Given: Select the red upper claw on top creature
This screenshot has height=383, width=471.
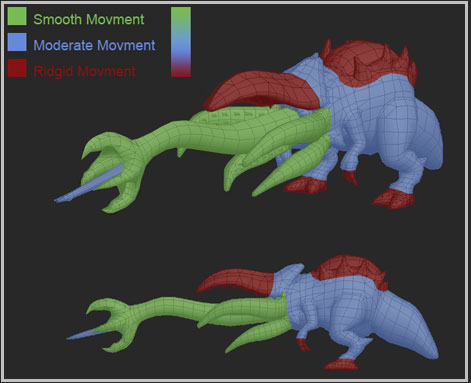Looking at the screenshot, I should pyautogui.click(x=262, y=91).
